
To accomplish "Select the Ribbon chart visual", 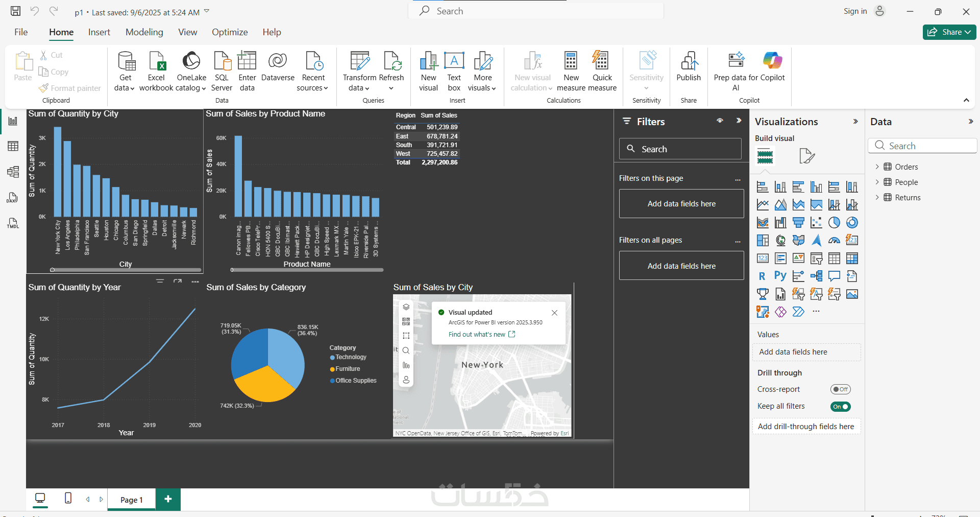I will tap(763, 223).
